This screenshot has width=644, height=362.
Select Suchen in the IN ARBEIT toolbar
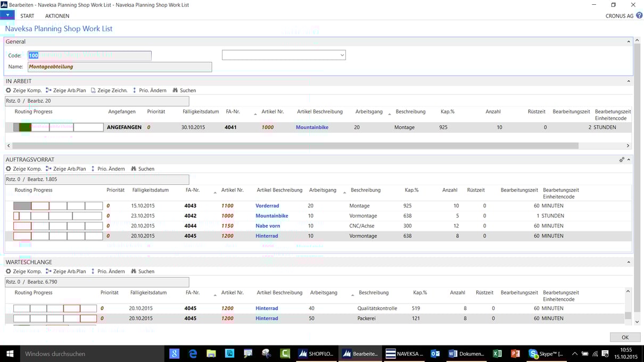pyautogui.click(x=184, y=90)
